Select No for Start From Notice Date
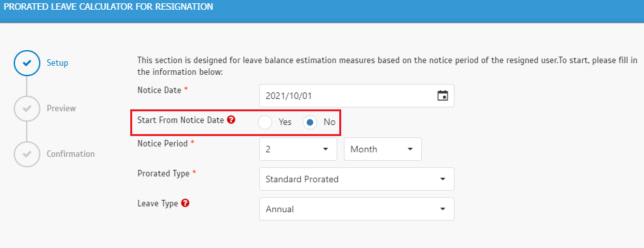The width and height of the screenshot is (644, 248). tap(310, 122)
